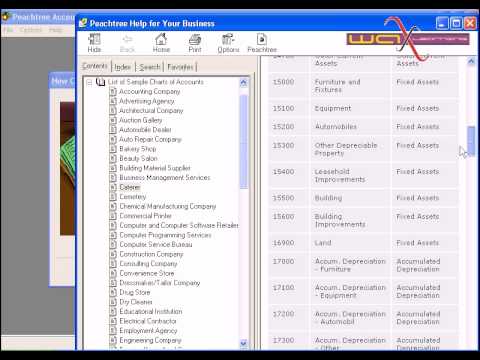Open Dry Cleaner topic
This screenshot has height=360, width=480.
click(x=136, y=302)
